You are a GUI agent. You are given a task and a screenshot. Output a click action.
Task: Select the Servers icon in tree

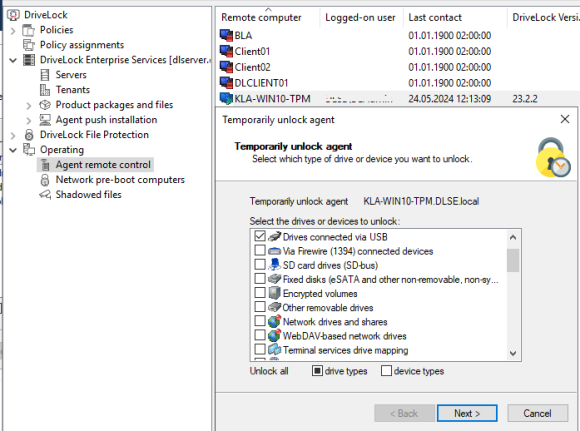tap(45, 75)
